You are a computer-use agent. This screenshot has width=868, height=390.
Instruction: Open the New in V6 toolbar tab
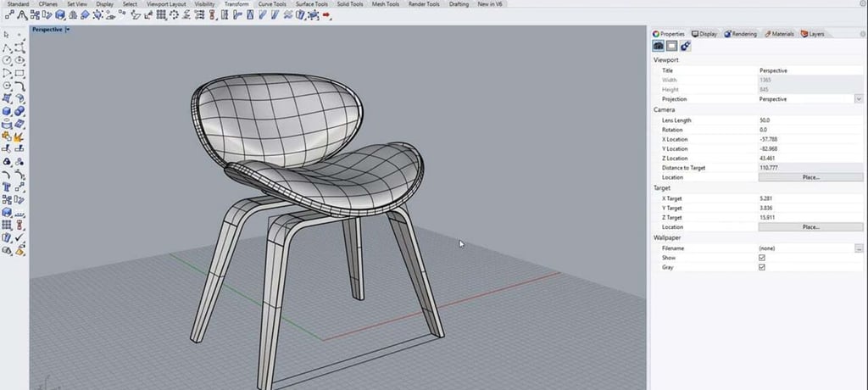point(490,4)
